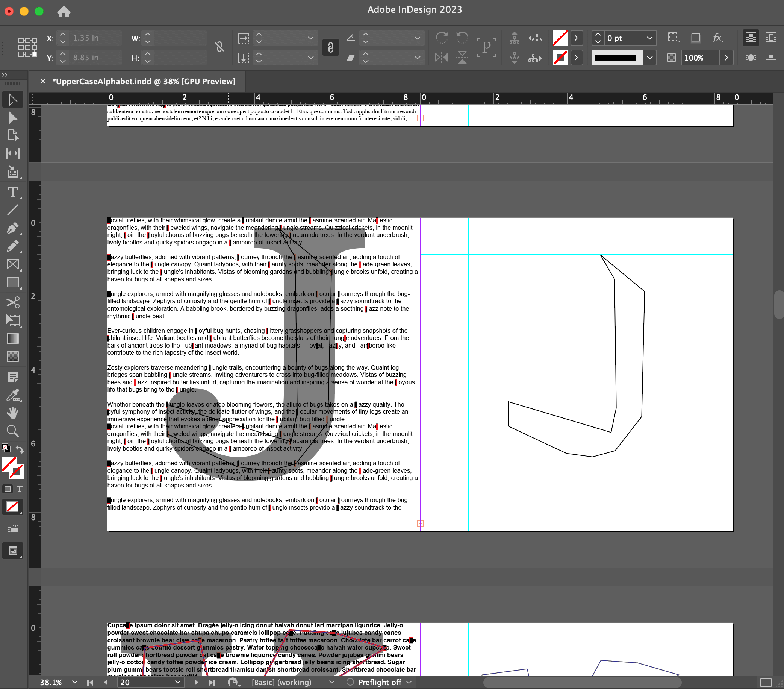Open the stroke weight dropdown
Viewport: 784px width, 689px height.
point(650,38)
